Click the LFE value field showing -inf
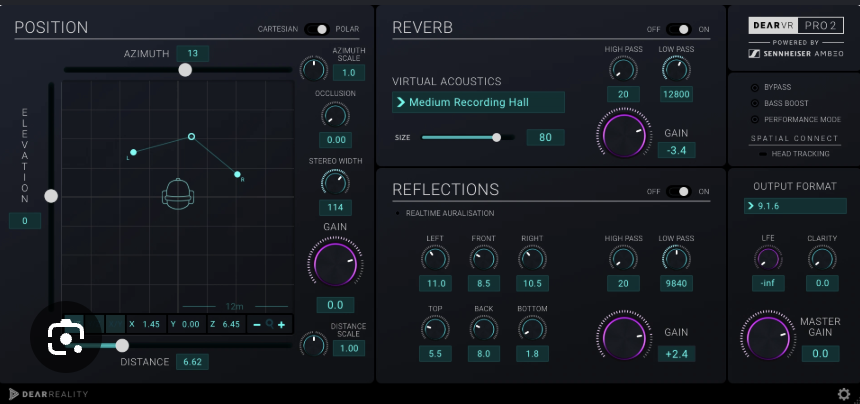This screenshot has height=404, width=860. (768, 283)
